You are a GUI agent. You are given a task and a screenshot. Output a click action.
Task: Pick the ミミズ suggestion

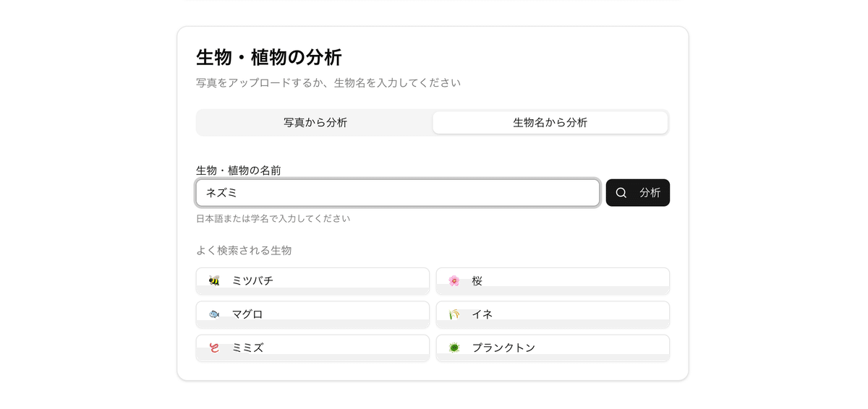[x=312, y=348]
